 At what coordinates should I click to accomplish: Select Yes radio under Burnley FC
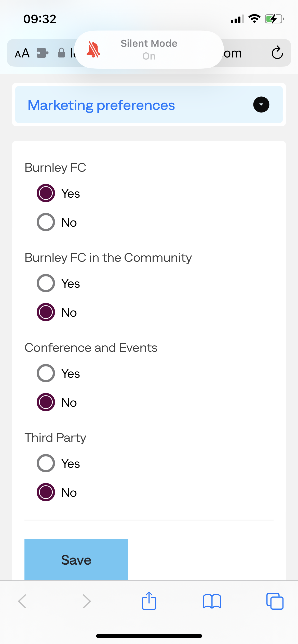(46, 193)
